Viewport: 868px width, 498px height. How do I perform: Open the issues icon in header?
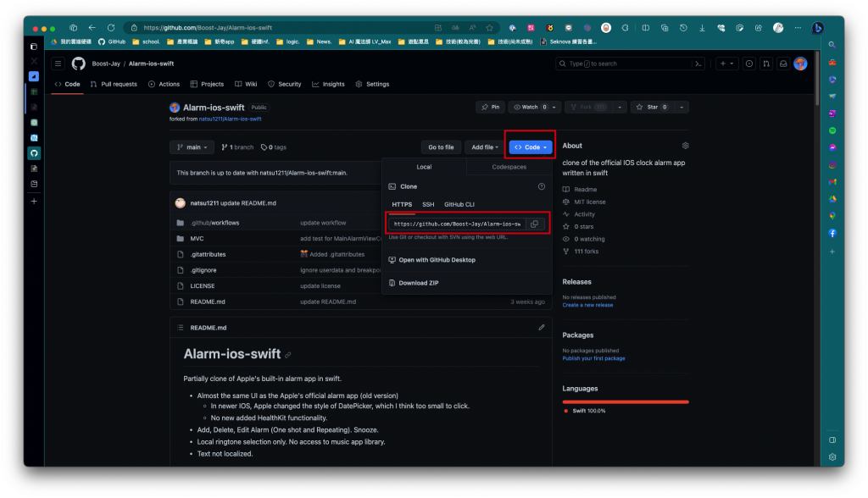point(749,64)
